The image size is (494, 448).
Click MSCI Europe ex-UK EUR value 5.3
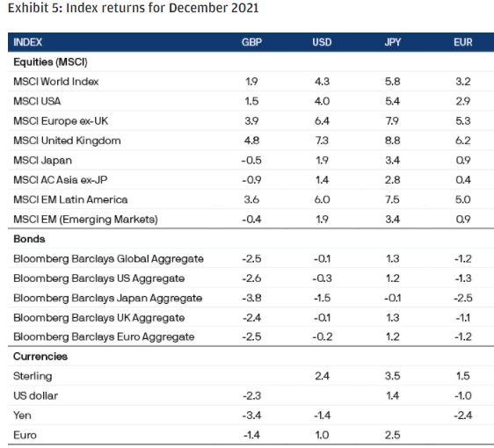pos(463,121)
